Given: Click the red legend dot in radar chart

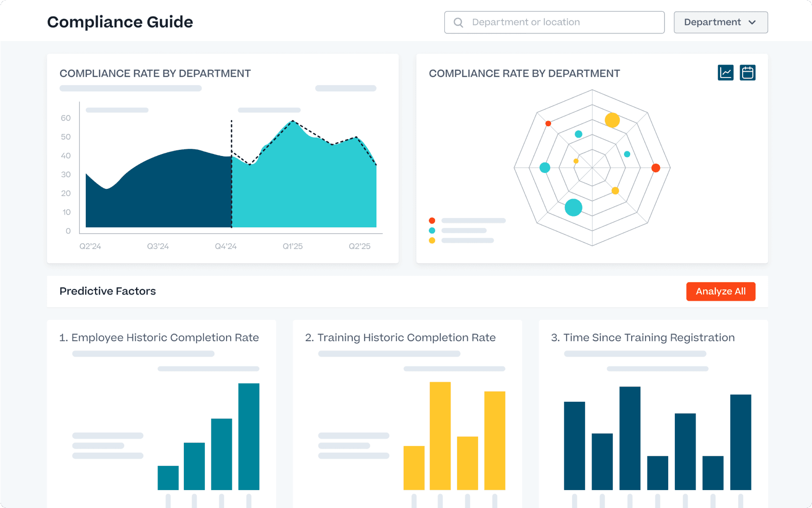Looking at the screenshot, I should pyautogui.click(x=432, y=221).
